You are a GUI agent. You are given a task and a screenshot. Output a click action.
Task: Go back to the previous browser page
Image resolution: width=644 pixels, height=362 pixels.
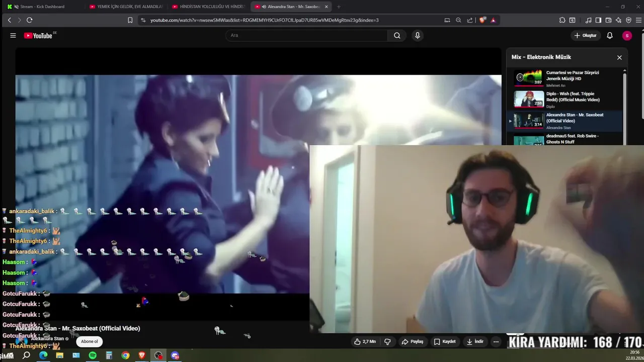tap(9, 20)
